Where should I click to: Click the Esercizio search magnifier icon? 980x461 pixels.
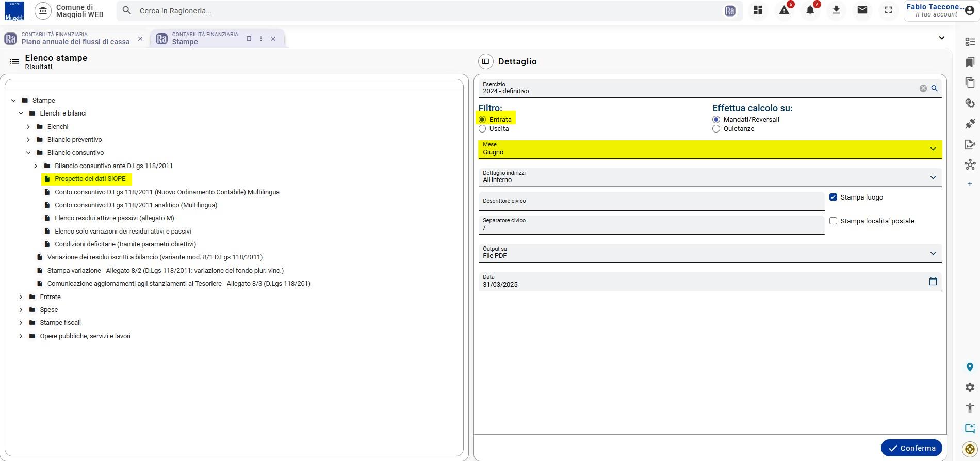(934, 88)
